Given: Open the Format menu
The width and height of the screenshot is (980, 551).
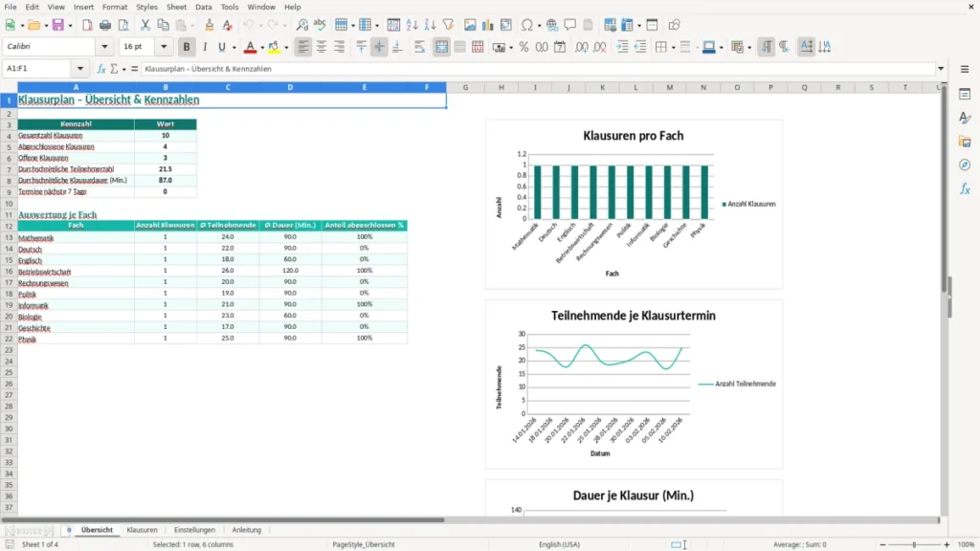Looking at the screenshot, I should tap(115, 7).
